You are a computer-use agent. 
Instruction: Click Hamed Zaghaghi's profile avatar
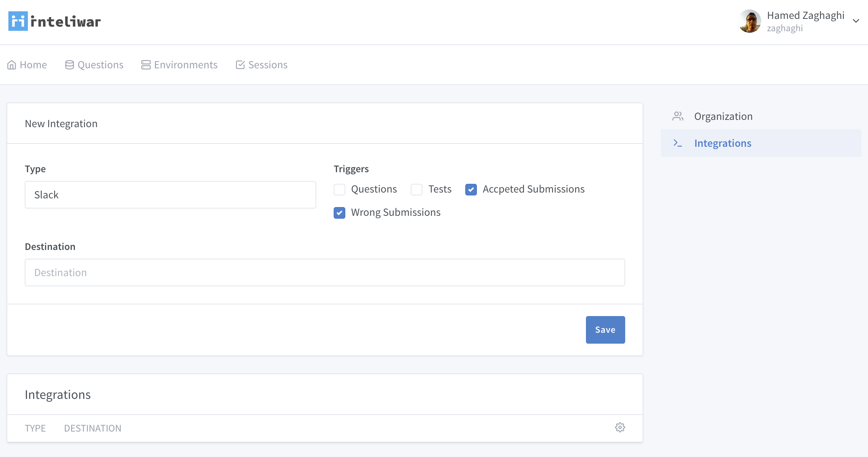point(750,21)
